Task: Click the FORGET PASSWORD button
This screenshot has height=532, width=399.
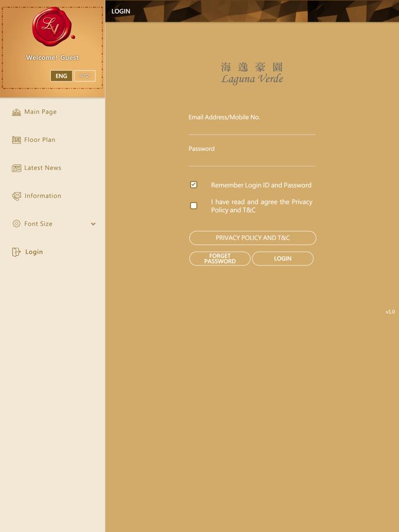Action: coord(219,259)
